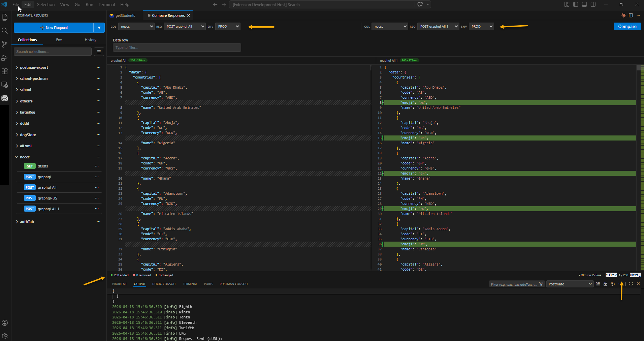This screenshot has width=644, height=341.
Task: Toggle the split editor layout icon
Action: tap(630, 15)
